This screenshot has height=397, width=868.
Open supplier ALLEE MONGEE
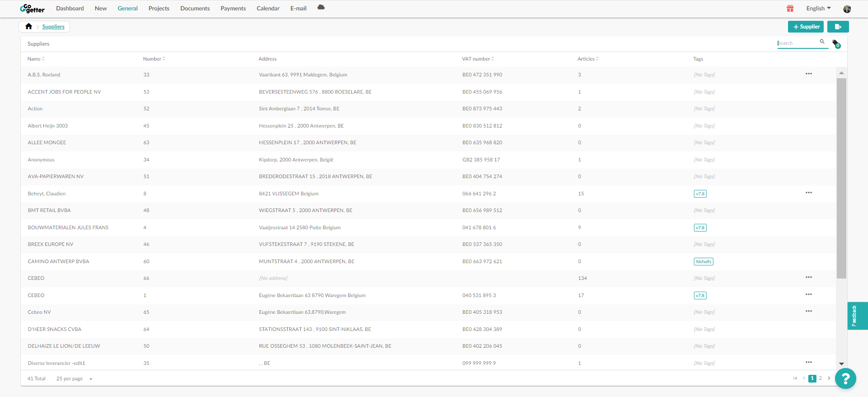(47, 142)
